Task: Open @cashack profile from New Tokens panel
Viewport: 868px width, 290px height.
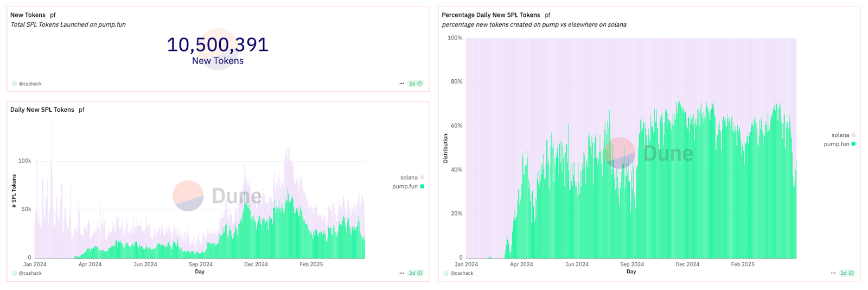Action: 27,84
